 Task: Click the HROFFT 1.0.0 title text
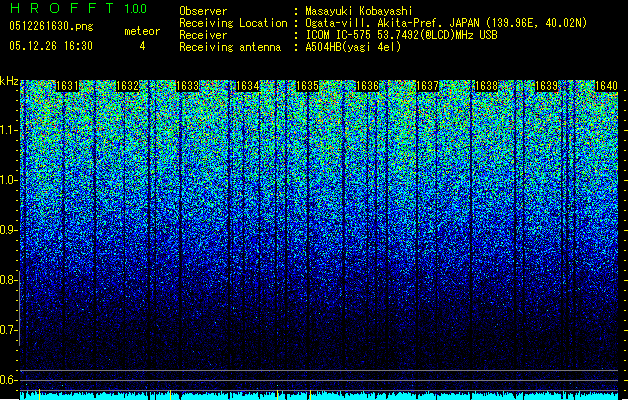coord(79,8)
